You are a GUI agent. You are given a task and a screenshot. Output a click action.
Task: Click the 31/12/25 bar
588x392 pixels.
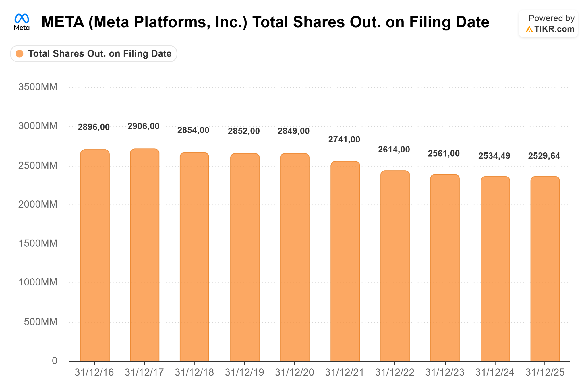click(545, 269)
